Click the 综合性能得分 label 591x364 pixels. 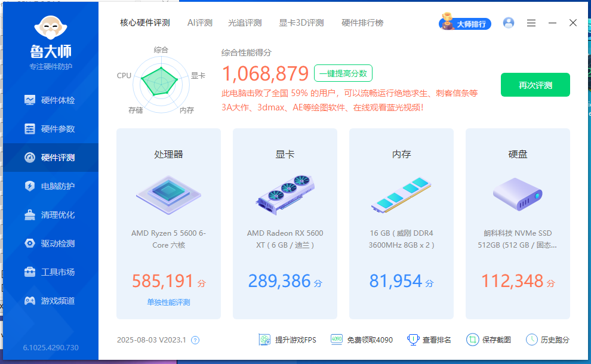tap(246, 53)
